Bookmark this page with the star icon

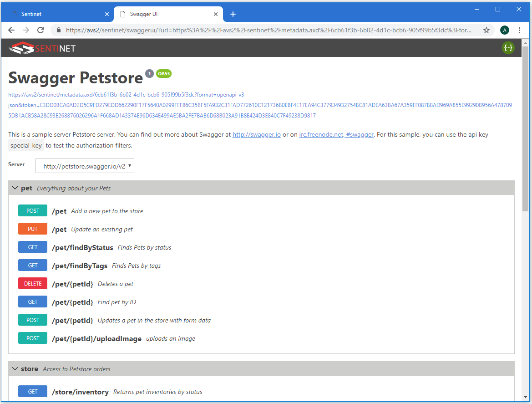486,30
